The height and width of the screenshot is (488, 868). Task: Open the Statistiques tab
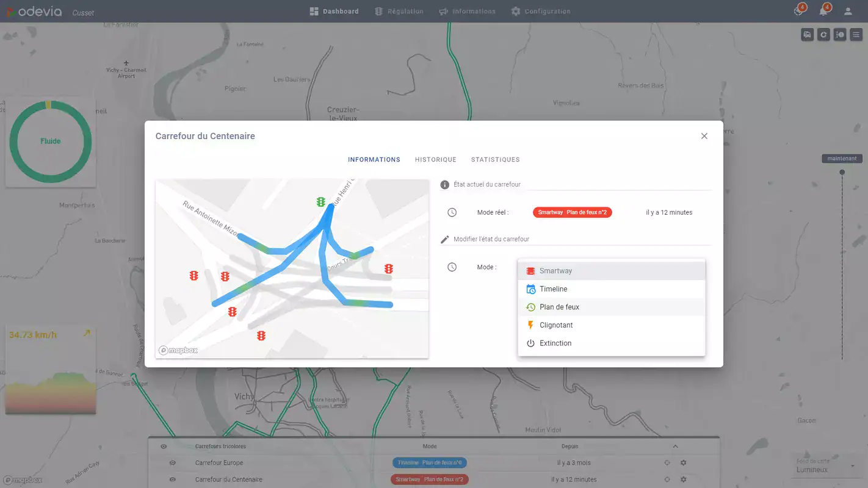click(495, 160)
